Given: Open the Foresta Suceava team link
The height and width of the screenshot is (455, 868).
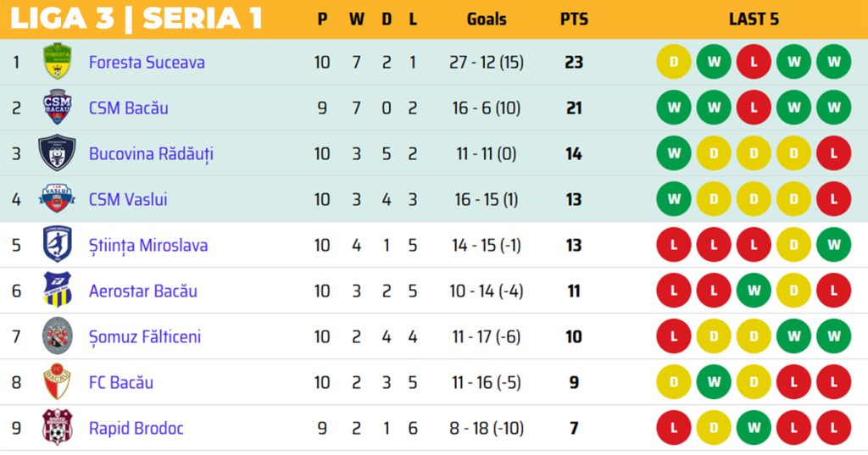Looking at the screenshot, I should coord(147,62).
